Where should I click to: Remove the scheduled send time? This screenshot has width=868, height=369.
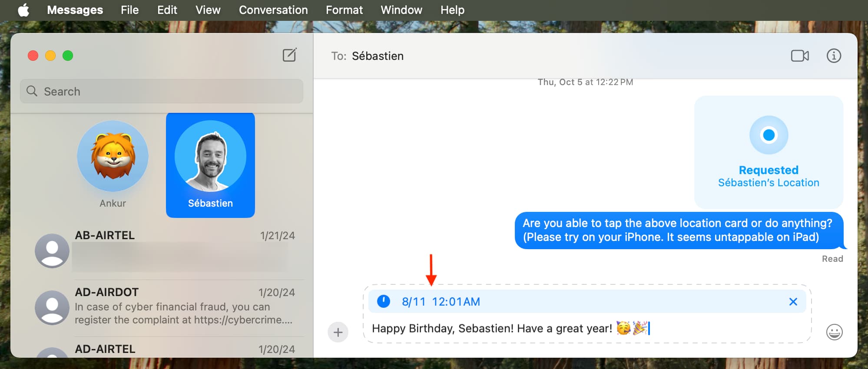(793, 302)
